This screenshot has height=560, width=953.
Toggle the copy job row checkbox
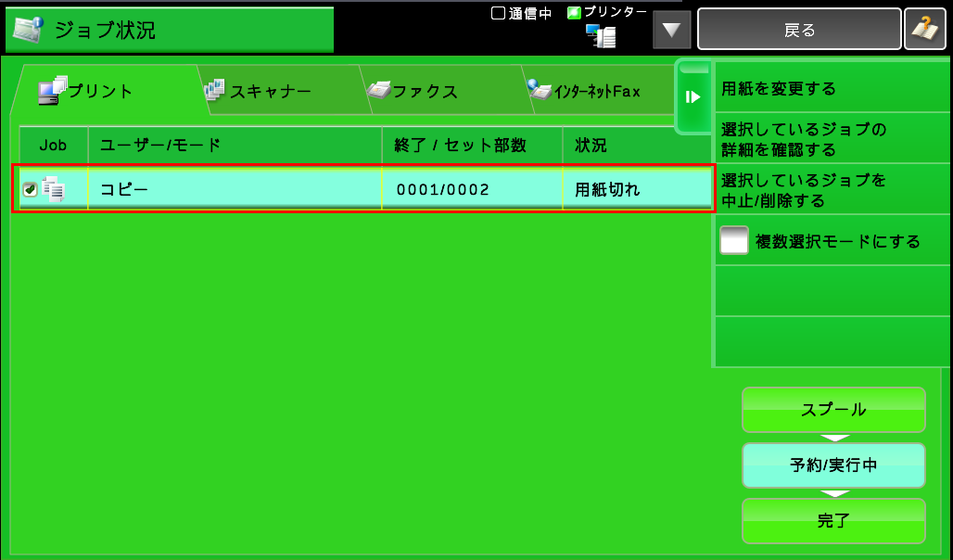click(x=30, y=190)
